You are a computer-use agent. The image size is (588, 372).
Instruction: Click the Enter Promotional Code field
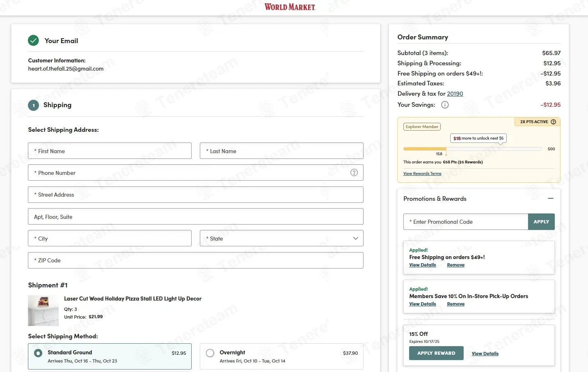pos(466,222)
